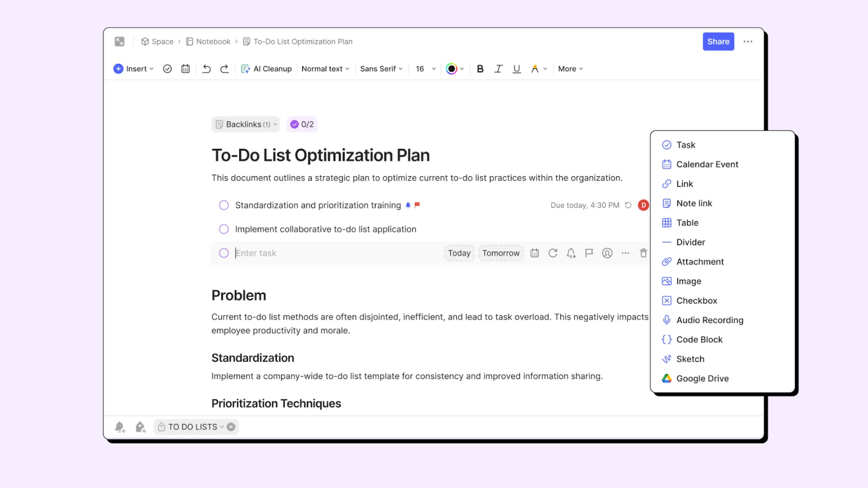Run AI Cleanup on the note
Screen dimensions: 868x488
266,69
